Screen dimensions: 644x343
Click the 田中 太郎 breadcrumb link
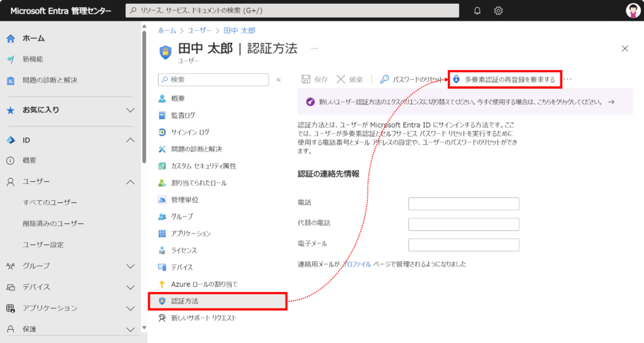coord(240,30)
